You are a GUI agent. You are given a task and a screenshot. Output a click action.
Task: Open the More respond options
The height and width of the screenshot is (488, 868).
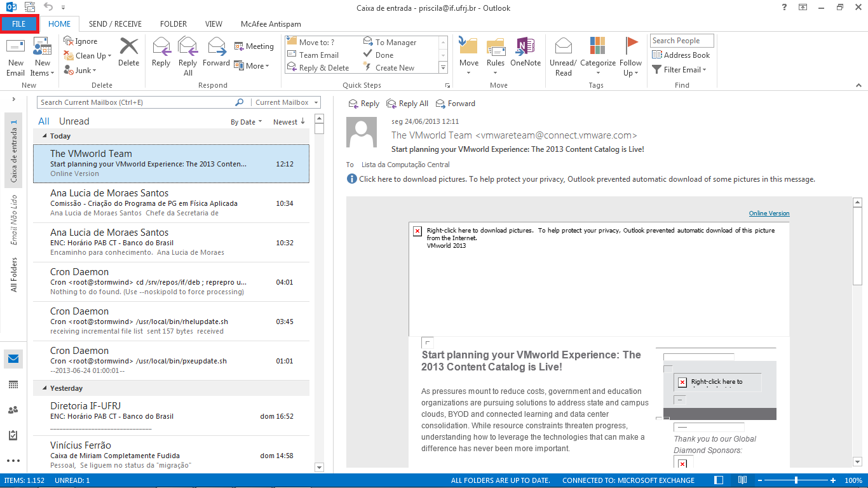click(252, 65)
